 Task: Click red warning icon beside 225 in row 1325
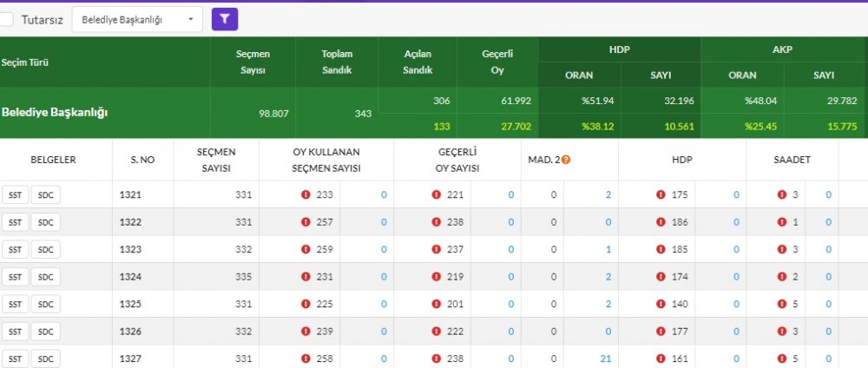click(306, 305)
